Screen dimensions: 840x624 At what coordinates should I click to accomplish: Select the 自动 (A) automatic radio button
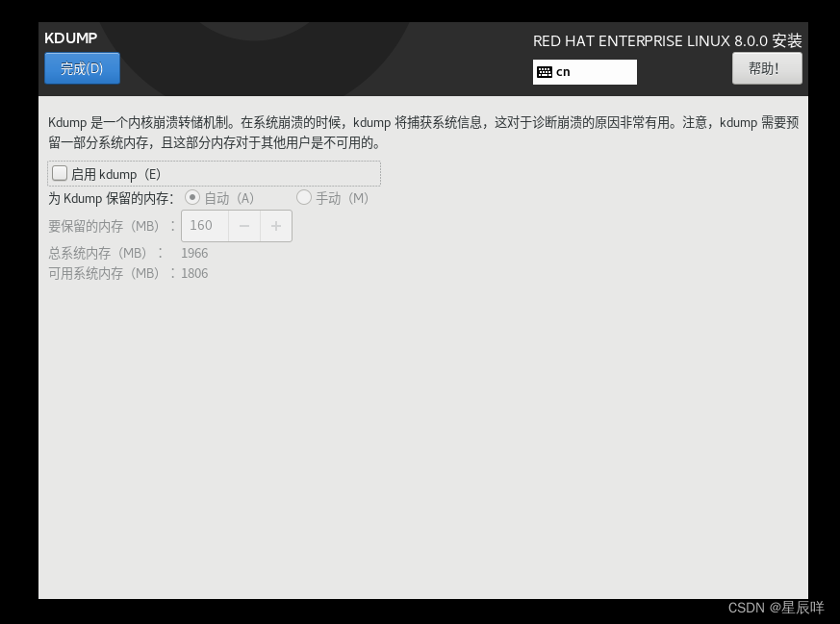point(192,198)
